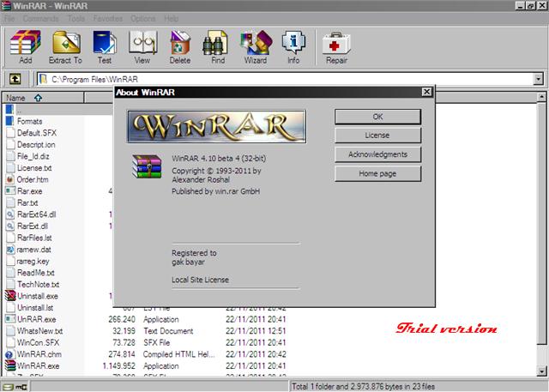549x392 pixels.
Task: Click the UnRAR.exe file icon
Action: 9,319
